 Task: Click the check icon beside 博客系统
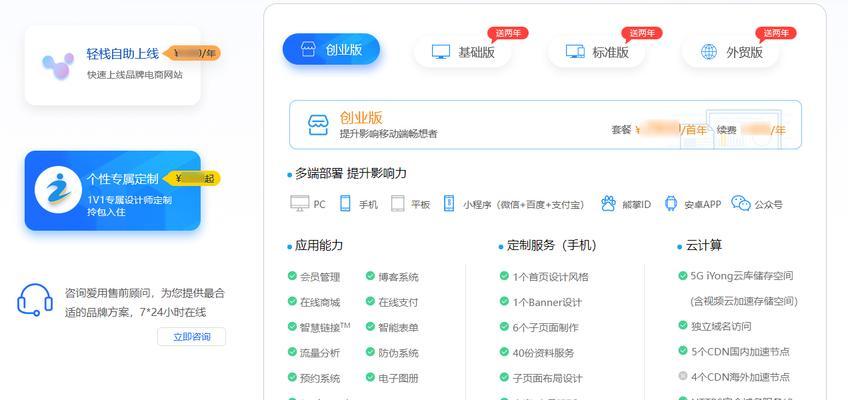tap(370, 276)
